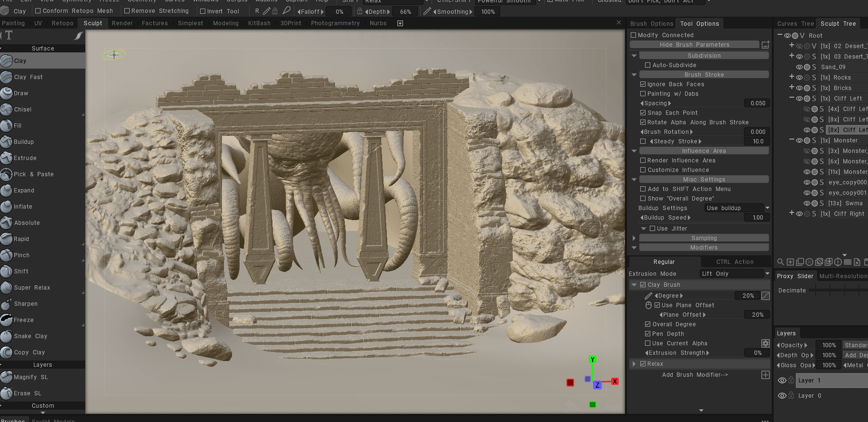The width and height of the screenshot is (868, 422).
Task: Enable Modify Connected checkbox
Action: coord(633,35)
